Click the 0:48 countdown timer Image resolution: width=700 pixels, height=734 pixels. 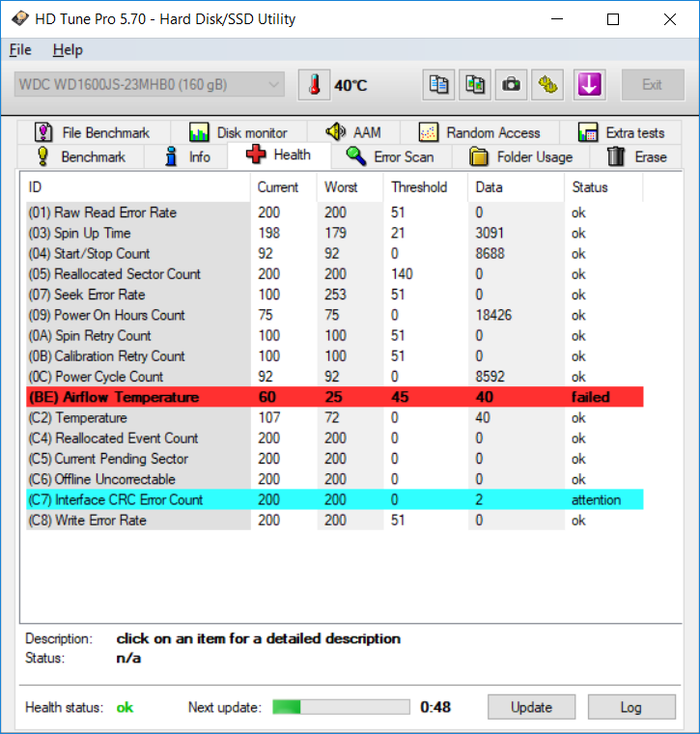(435, 707)
